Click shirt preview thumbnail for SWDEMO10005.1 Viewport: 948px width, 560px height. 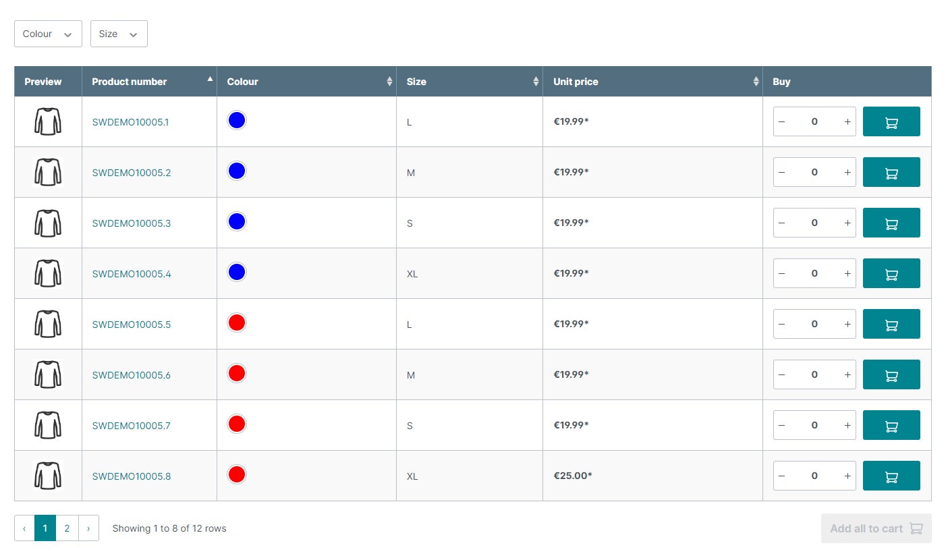tap(48, 121)
